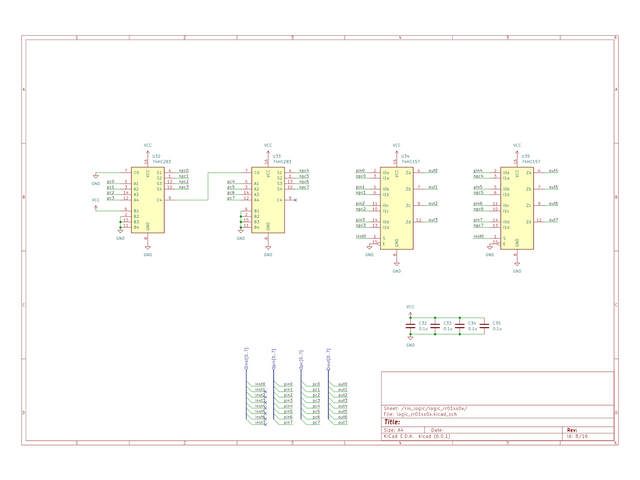Click the VCC power symbol above the capacitors
Viewport: 640px width, 480px height.
pyautogui.click(x=411, y=309)
